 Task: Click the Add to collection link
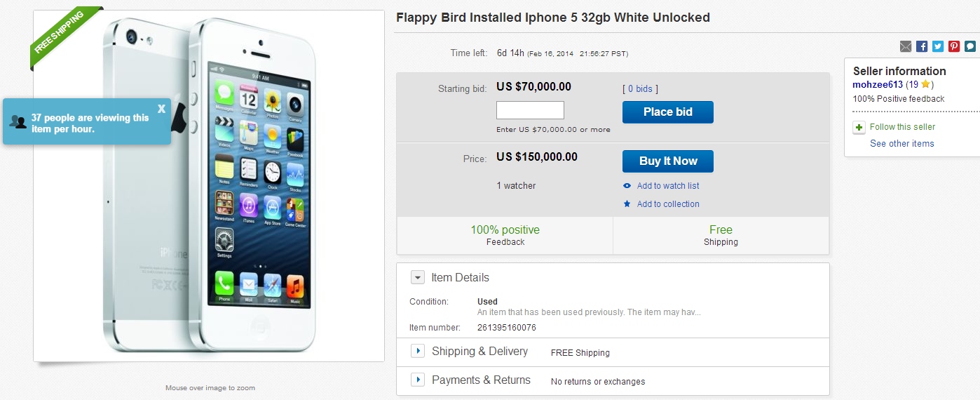[668, 204]
